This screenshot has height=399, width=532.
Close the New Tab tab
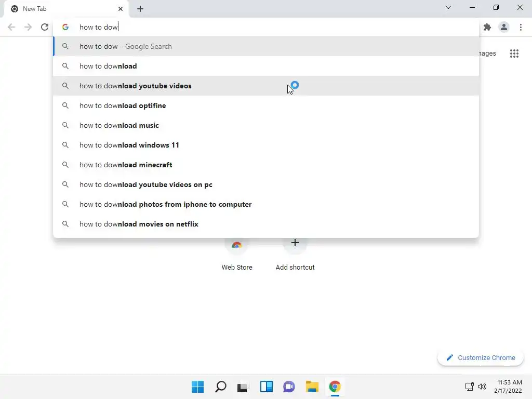point(121,9)
